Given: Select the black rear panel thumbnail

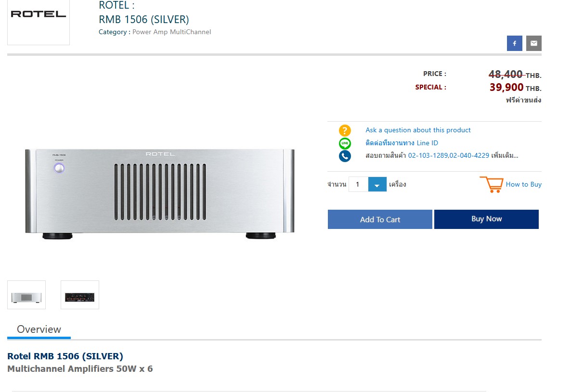Looking at the screenshot, I should (80, 295).
